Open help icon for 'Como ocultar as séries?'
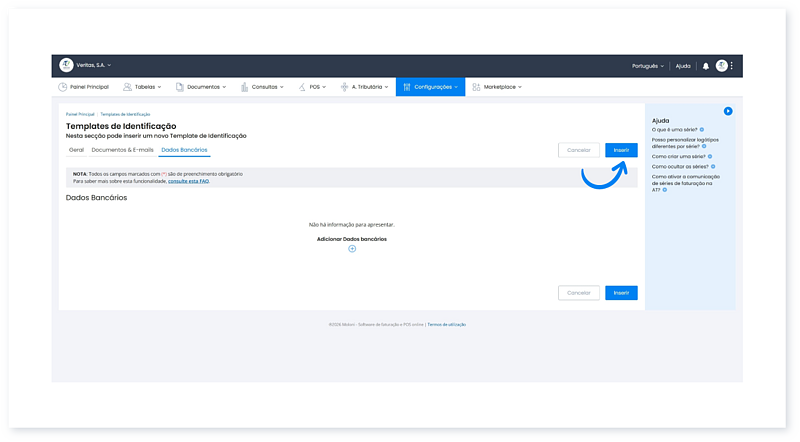 coord(713,166)
